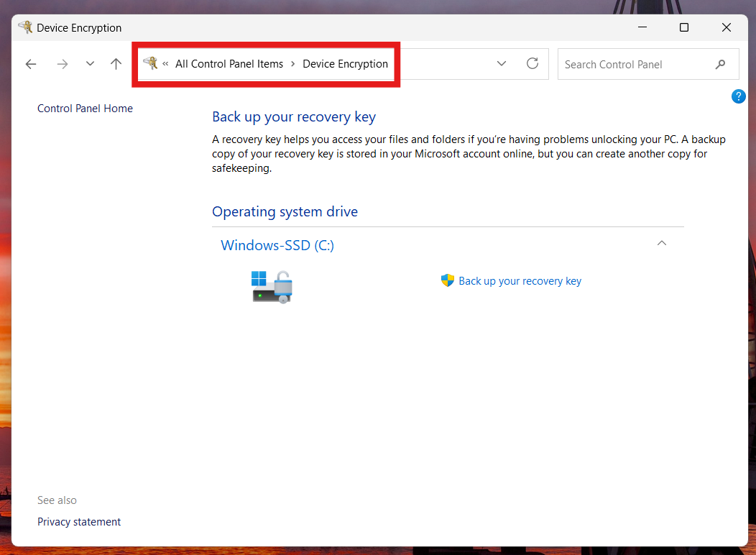This screenshot has width=756, height=555.
Task: Refresh the Device Encryption page
Action: [x=532, y=63]
